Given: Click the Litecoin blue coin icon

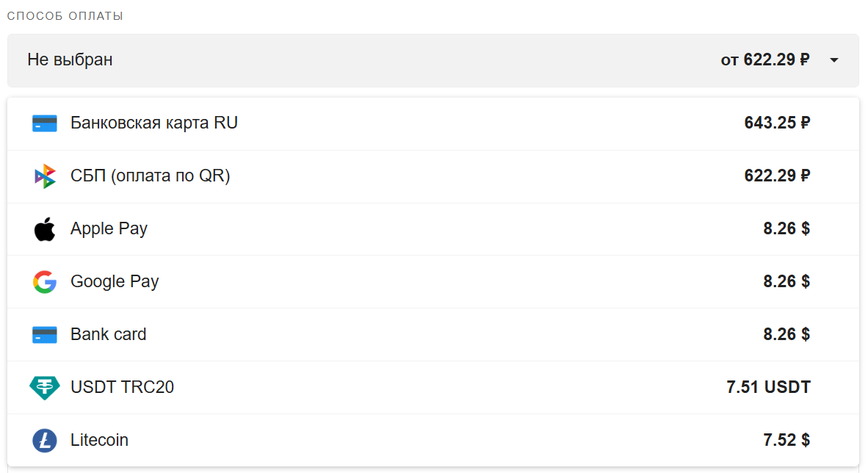Looking at the screenshot, I should click(45, 441).
